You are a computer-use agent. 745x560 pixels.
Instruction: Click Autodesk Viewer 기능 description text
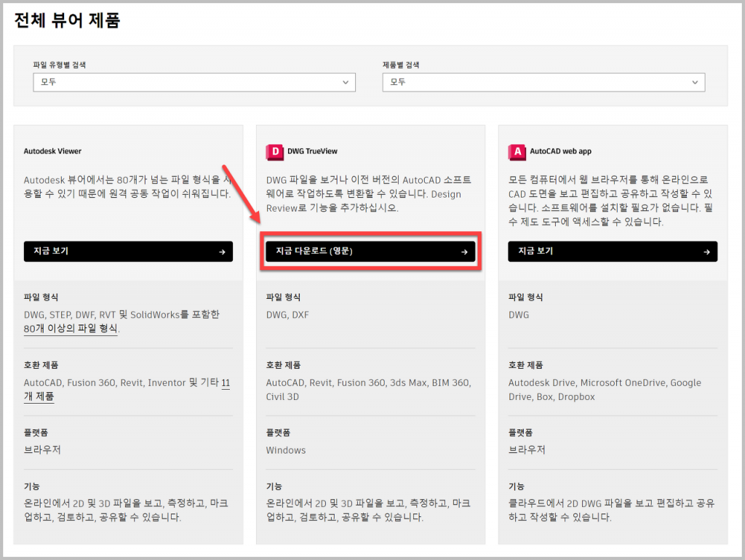point(126,510)
